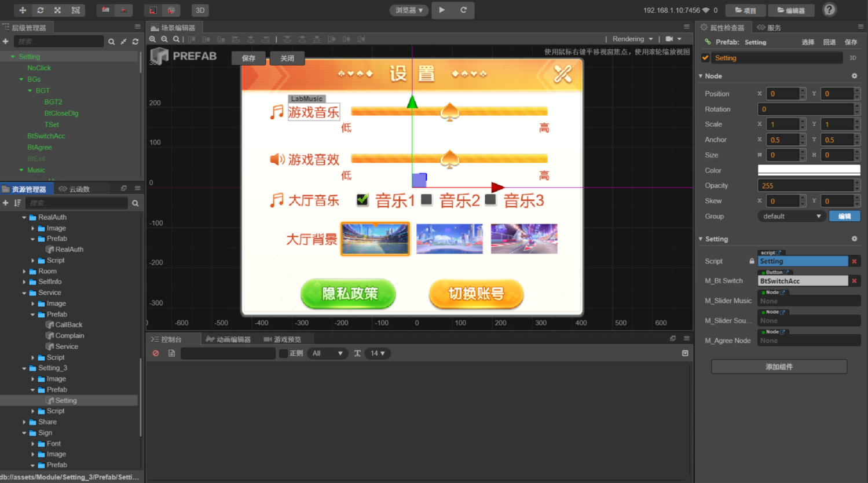Click the help question mark icon
The image size is (868, 483).
(x=829, y=10)
